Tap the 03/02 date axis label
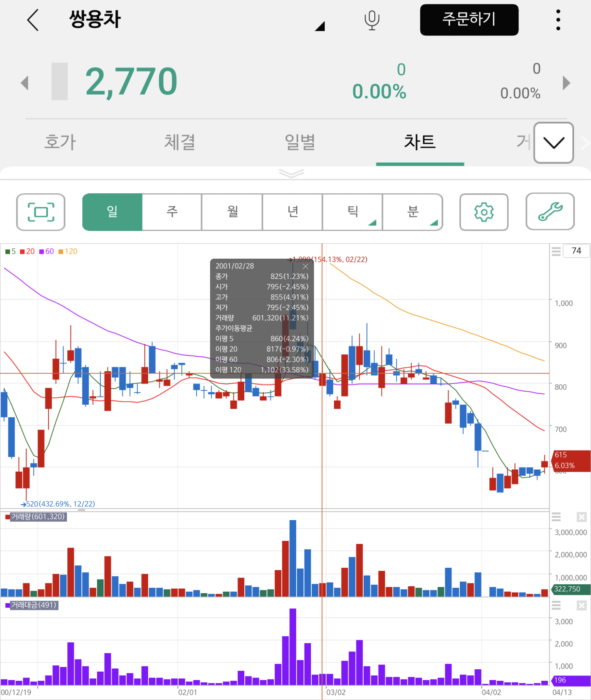 click(x=336, y=693)
